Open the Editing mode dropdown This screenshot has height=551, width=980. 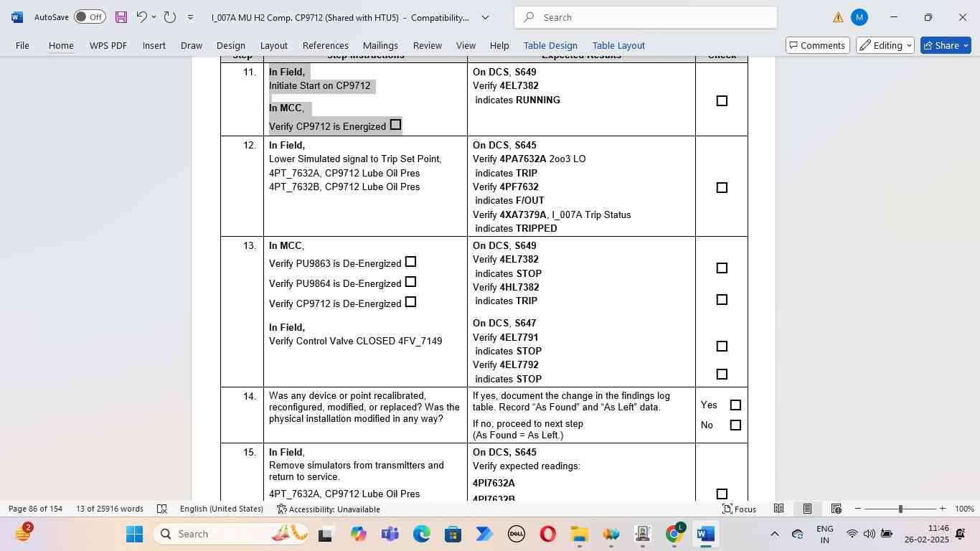coord(885,45)
